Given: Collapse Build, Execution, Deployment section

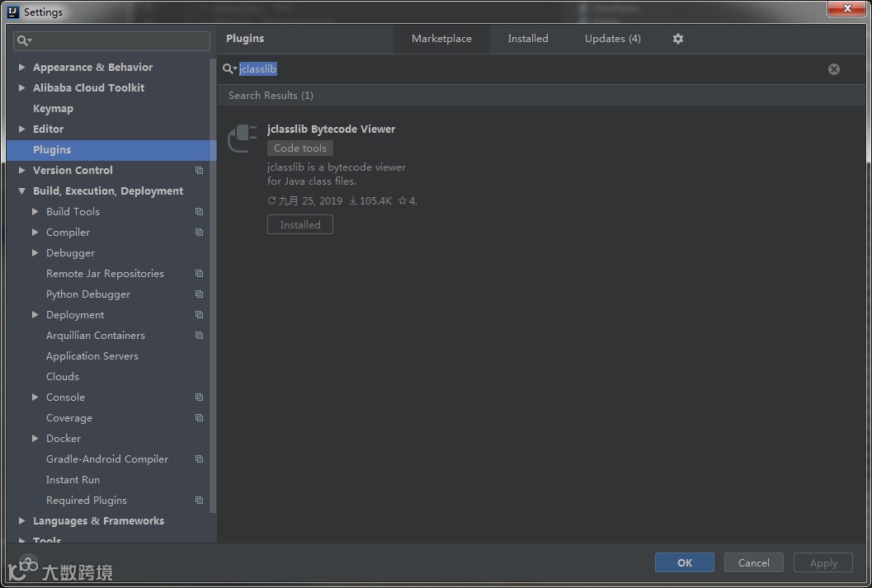Looking at the screenshot, I should pyautogui.click(x=21, y=191).
